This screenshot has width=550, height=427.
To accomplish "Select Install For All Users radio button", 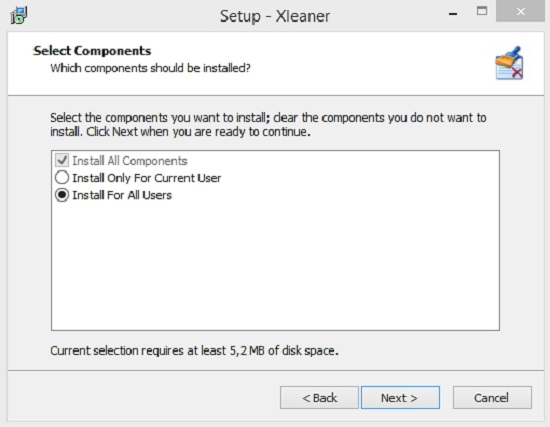I will coord(62,195).
